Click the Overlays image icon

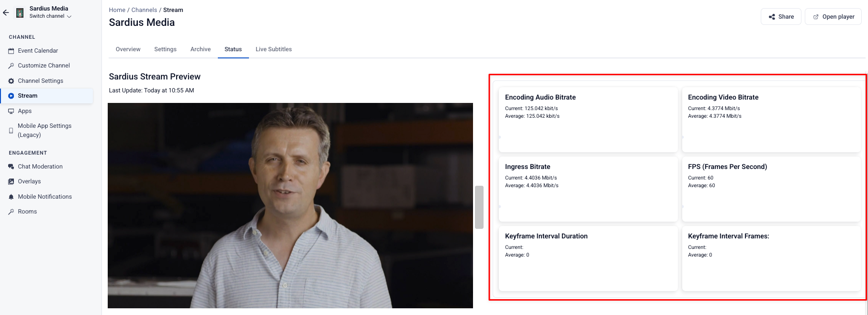coord(11,181)
